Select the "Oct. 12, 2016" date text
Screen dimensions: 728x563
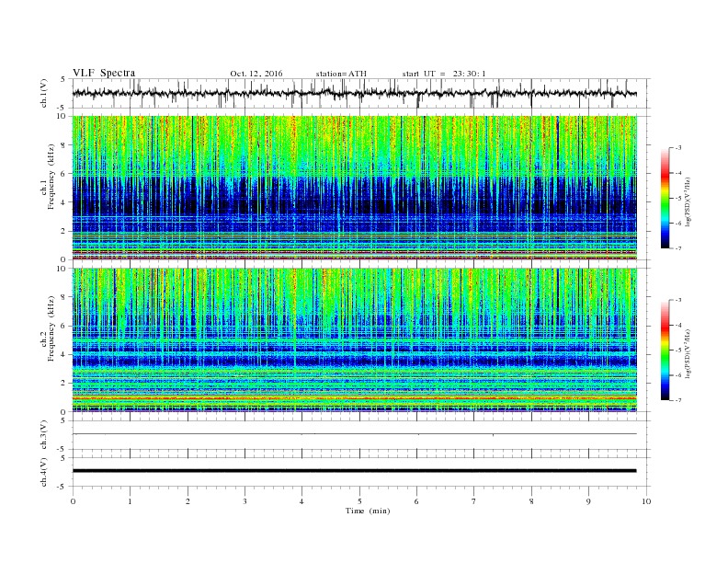click(x=256, y=74)
